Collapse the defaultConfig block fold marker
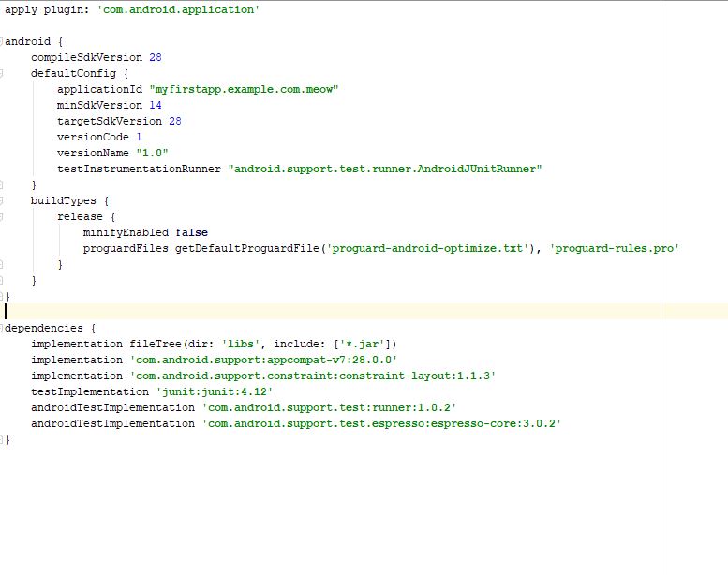The width and height of the screenshot is (728, 575). tap(3, 73)
